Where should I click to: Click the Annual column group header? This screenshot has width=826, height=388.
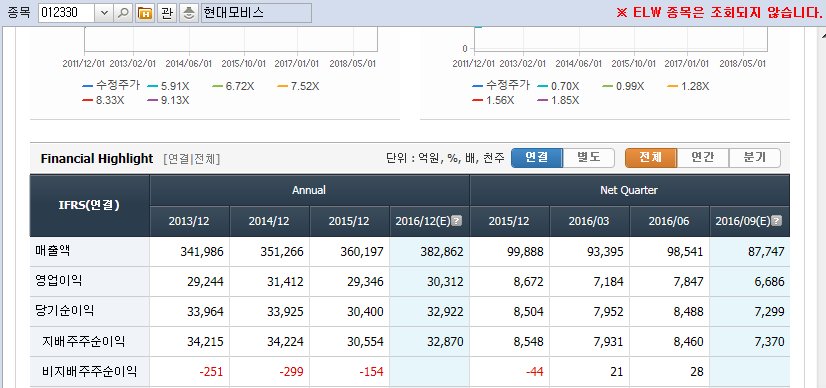tap(309, 190)
